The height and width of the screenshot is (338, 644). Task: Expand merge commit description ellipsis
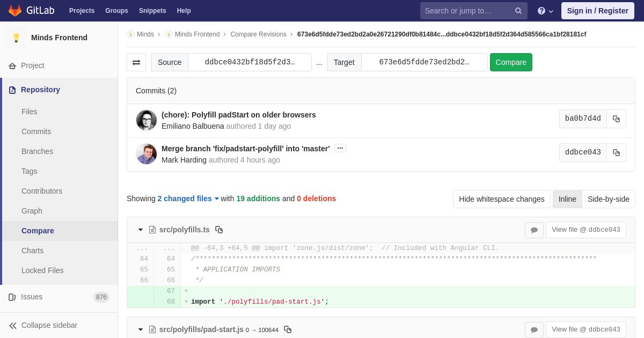pyautogui.click(x=340, y=149)
